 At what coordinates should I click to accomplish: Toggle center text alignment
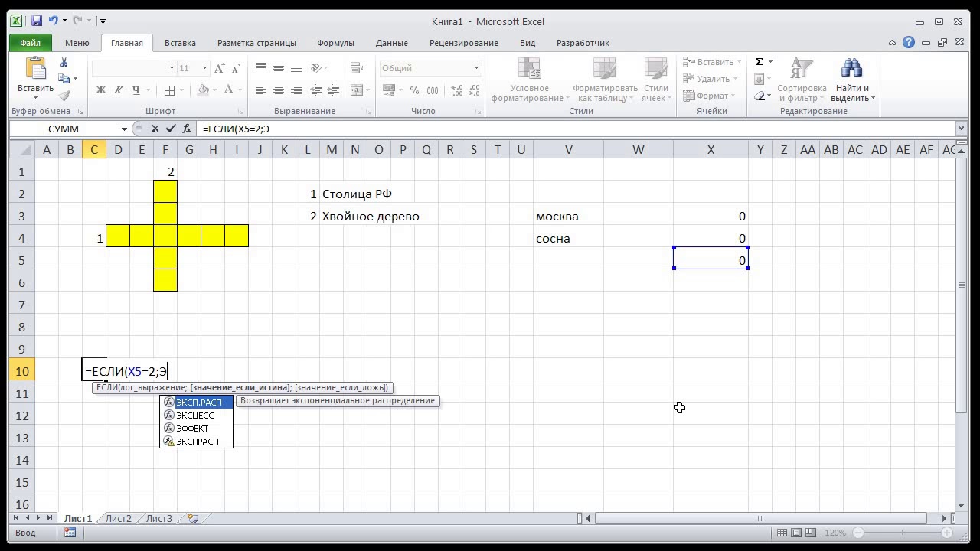(x=279, y=90)
